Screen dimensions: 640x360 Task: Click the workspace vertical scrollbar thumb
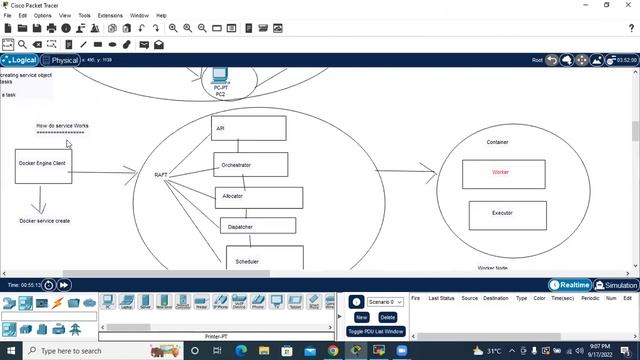[x=636, y=131]
